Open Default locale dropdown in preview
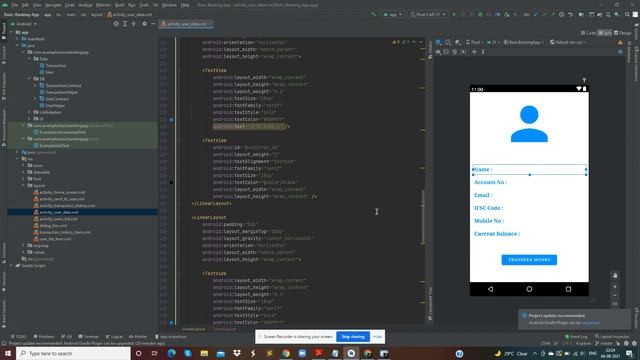Viewport: 640px width, 360px height. coord(567,42)
